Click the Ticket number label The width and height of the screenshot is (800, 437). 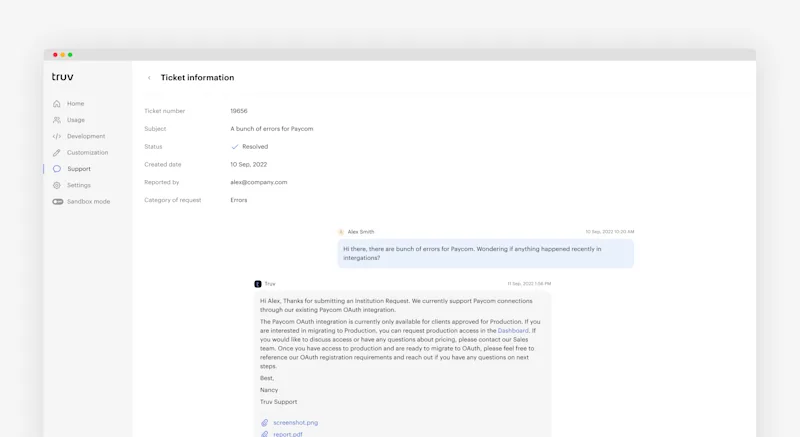coord(165,111)
